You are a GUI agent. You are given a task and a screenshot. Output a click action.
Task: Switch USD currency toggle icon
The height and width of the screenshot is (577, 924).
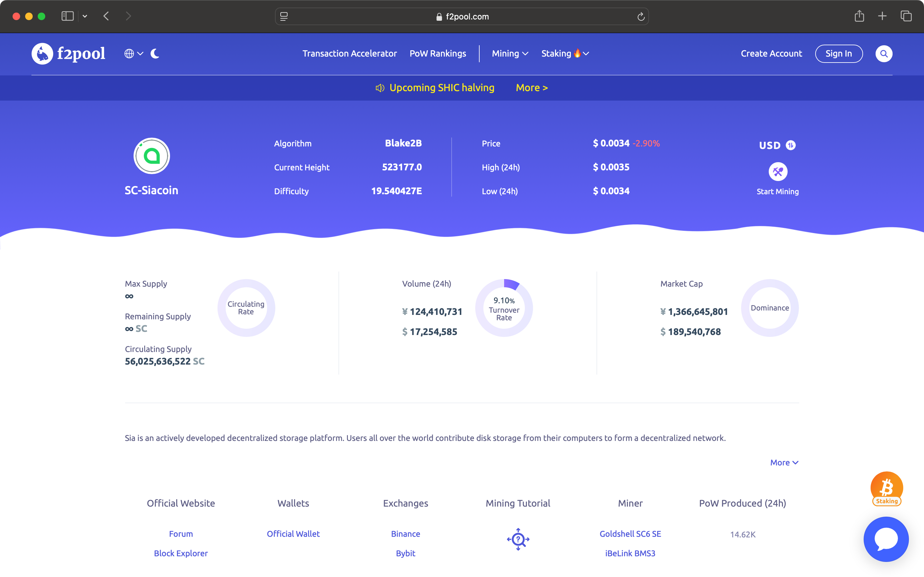click(x=790, y=146)
